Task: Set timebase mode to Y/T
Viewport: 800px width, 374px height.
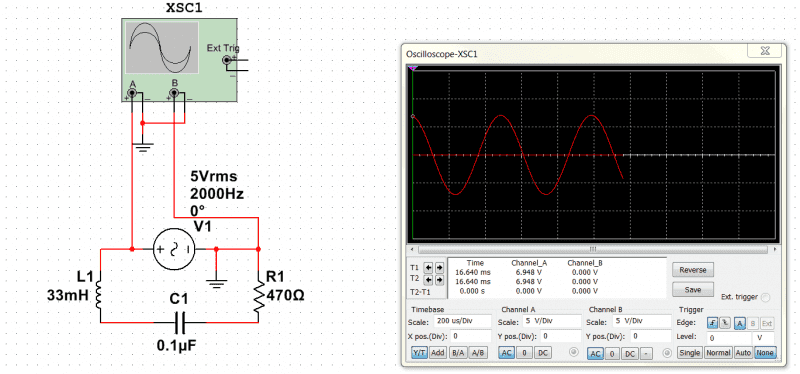Action: click(x=419, y=353)
